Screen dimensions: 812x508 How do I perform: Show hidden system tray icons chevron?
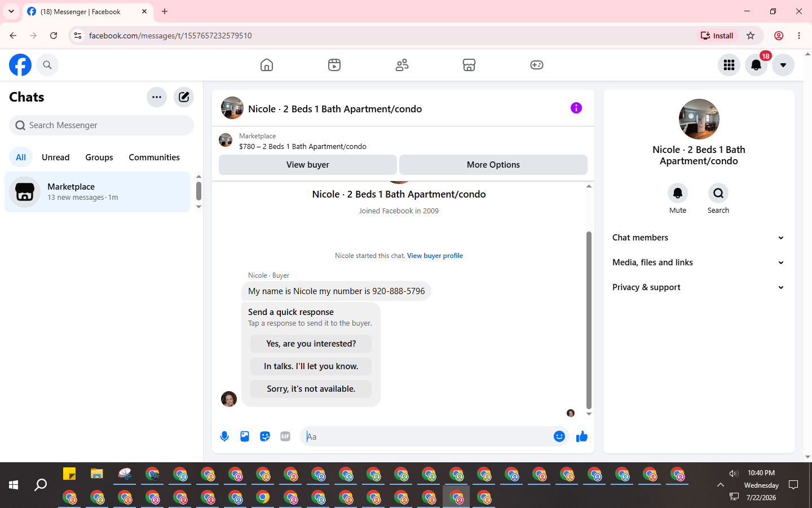721,485
